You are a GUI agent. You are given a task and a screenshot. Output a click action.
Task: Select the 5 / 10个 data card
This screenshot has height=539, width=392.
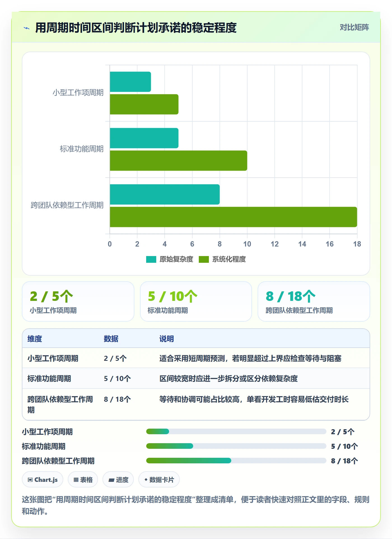[x=196, y=301]
